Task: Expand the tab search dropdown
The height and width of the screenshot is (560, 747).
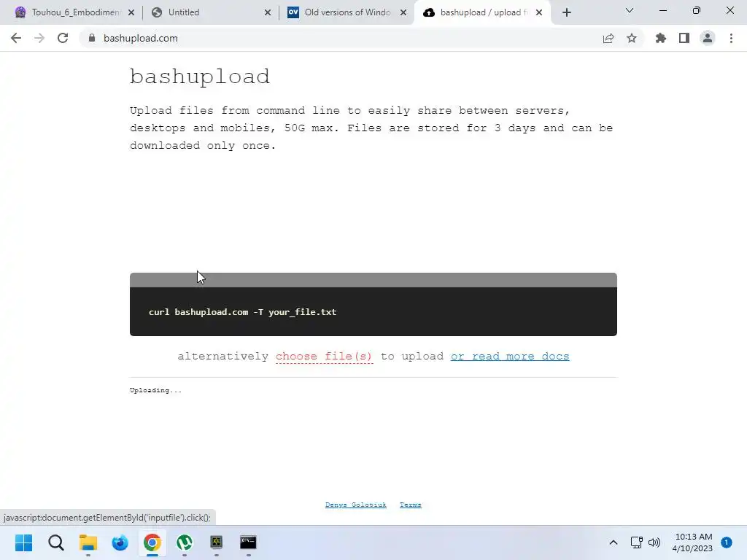Action: (630, 10)
